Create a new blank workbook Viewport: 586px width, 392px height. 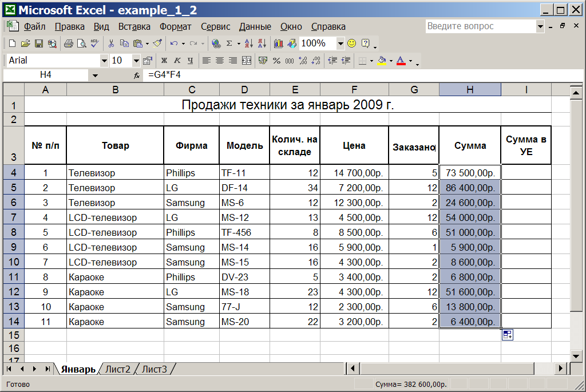[x=12, y=43]
